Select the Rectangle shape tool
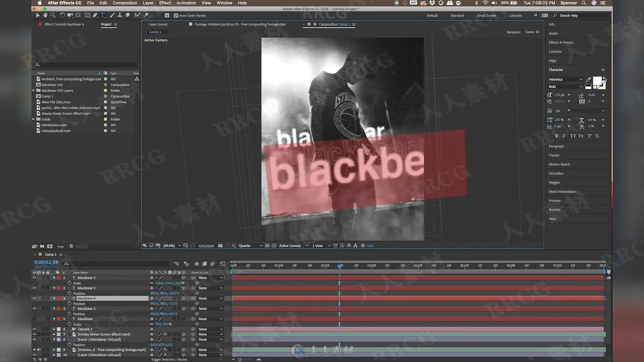The image size is (644, 362). 87,15
